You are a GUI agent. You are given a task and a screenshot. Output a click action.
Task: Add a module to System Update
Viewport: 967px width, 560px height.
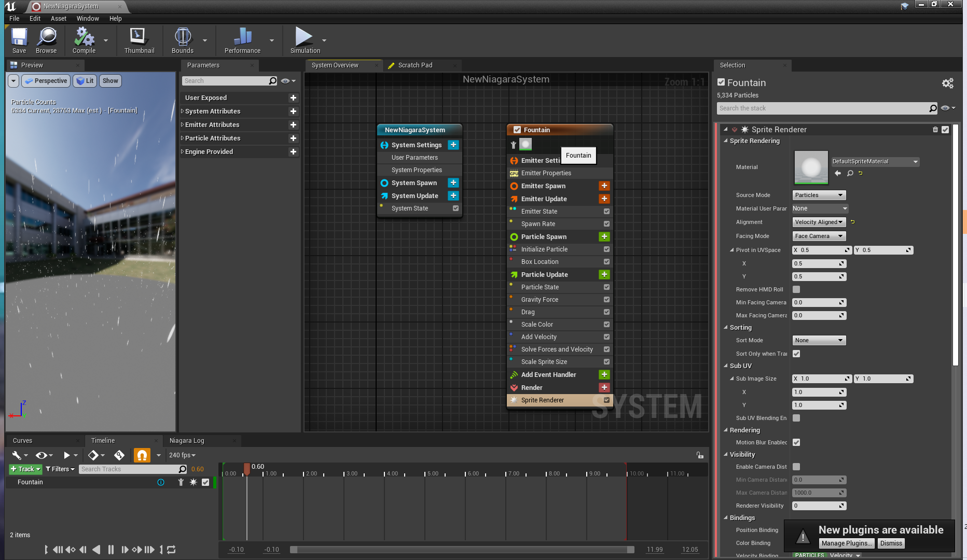pos(453,195)
